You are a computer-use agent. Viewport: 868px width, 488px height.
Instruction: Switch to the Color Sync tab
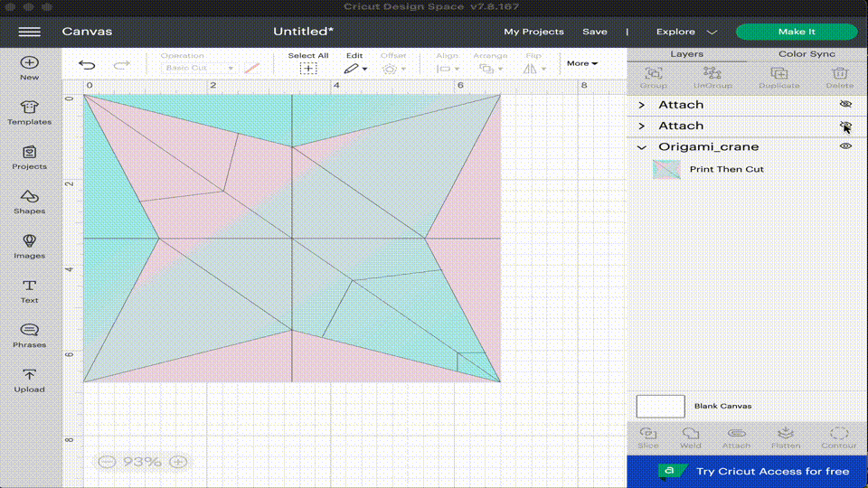pos(807,54)
